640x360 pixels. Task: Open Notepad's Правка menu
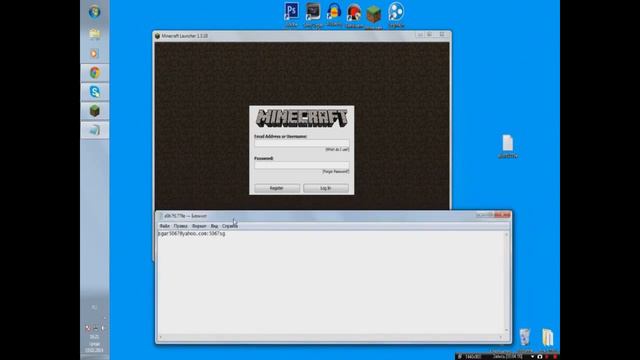click(180, 226)
